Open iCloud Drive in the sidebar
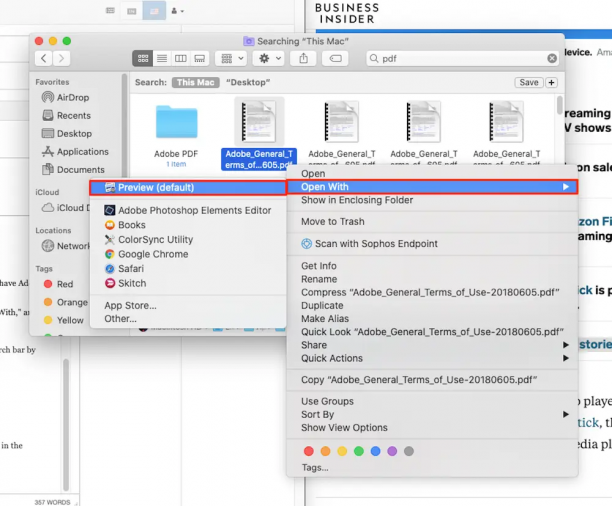612x506 pixels. coord(65,208)
